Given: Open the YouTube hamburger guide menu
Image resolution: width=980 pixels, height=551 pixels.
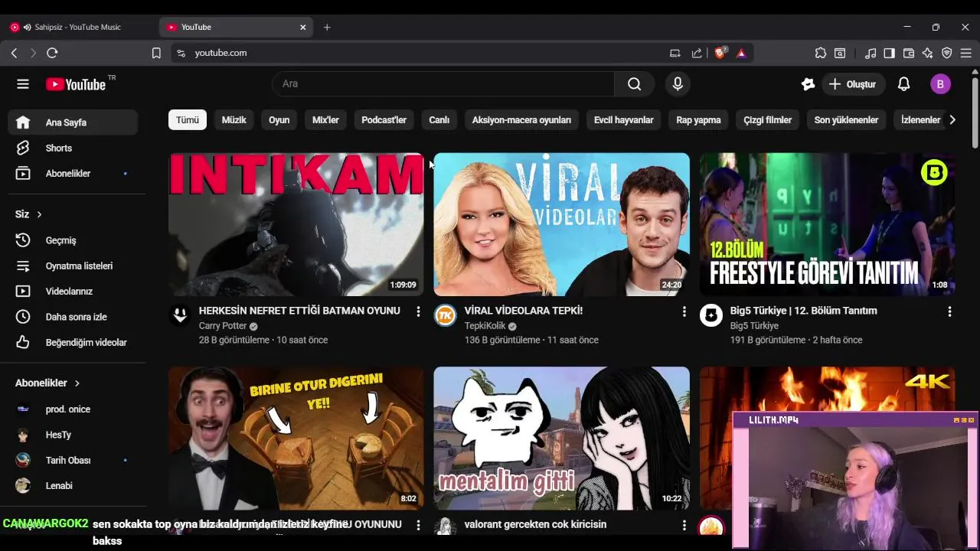Looking at the screenshot, I should [23, 84].
